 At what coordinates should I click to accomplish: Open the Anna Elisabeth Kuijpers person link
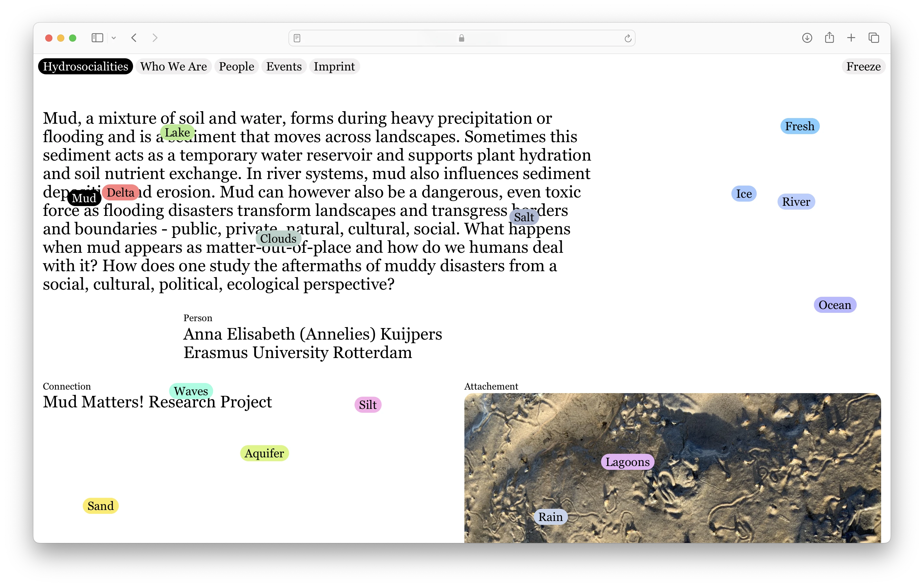coord(312,334)
